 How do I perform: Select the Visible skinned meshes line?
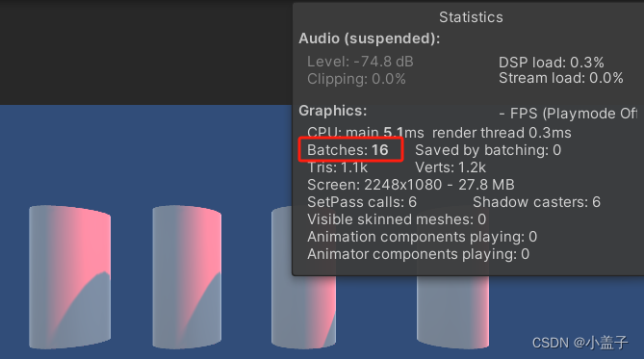click(397, 219)
